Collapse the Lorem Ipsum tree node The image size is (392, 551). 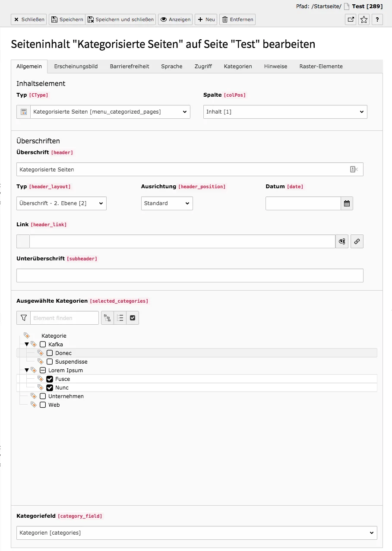coord(27,370)
